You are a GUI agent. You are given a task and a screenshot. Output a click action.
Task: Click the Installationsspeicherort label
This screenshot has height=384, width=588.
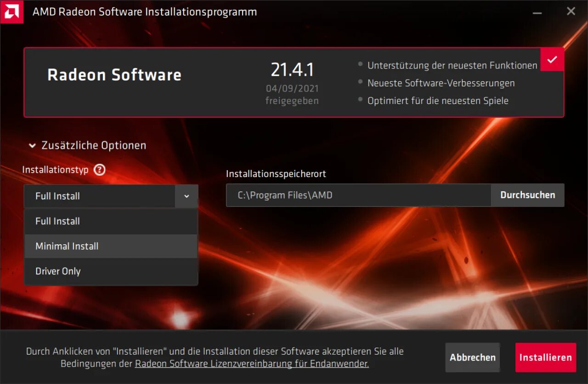coord(276,174)
